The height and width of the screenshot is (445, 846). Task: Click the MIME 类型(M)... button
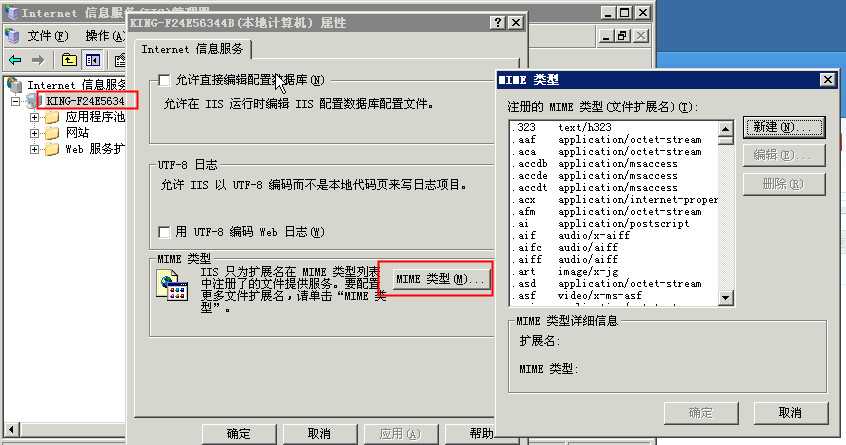pos(440,279)
